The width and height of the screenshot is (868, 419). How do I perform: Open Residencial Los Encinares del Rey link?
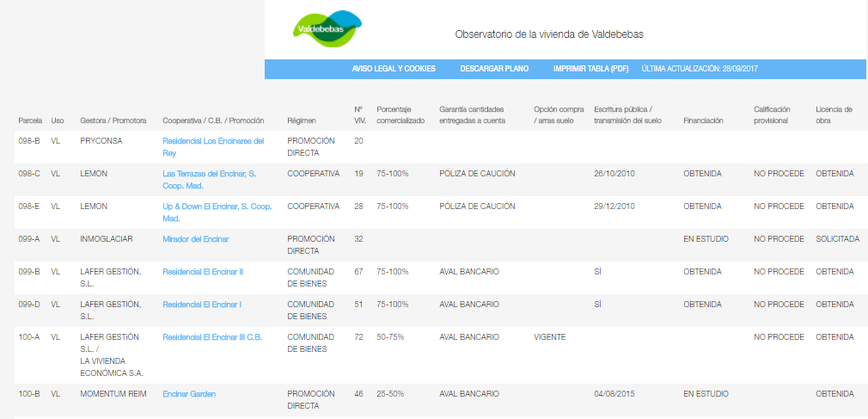214,147
